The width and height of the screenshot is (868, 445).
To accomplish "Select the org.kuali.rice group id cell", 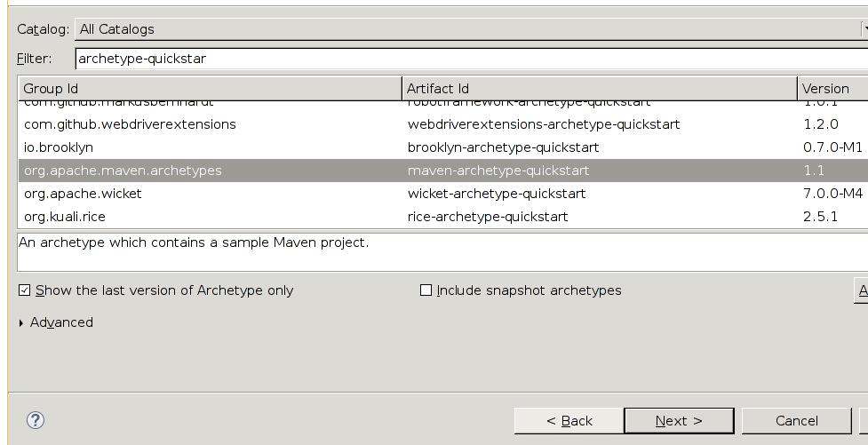I will (x=65, y=217).
